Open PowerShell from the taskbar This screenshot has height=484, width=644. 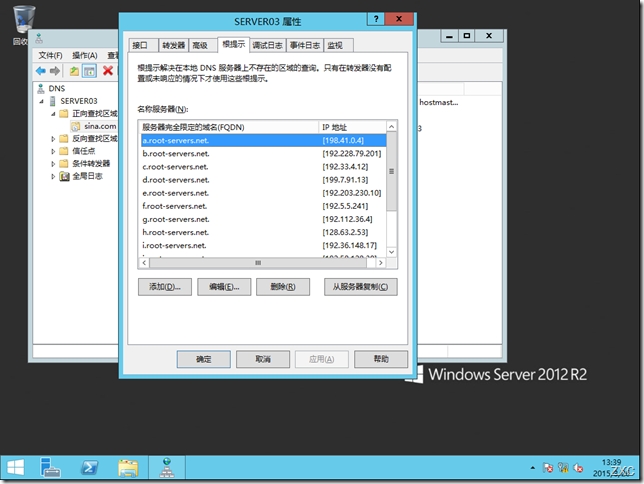89,468
